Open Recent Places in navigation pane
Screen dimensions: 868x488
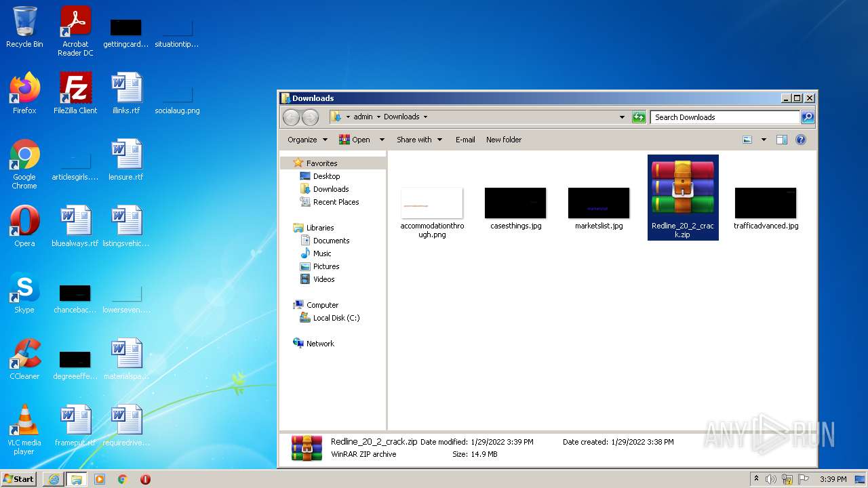tap(336, 202)
